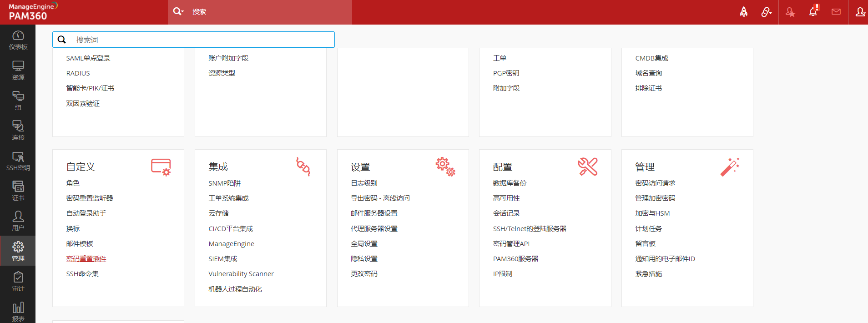Open 全局设置 link
The image size is (868, 323).
[x=364, y=244]
